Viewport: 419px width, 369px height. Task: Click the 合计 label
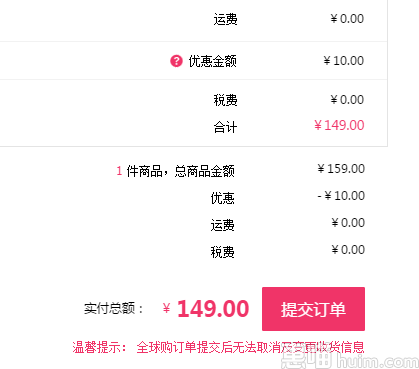click(x=225, y=127)
